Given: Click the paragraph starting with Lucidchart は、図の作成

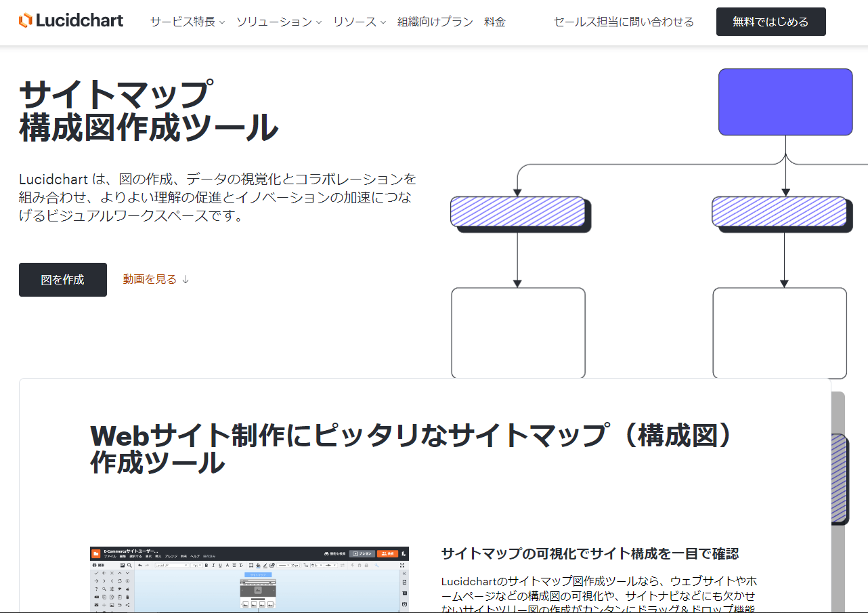Looking at the screenshot, I should tap(217, 198).
